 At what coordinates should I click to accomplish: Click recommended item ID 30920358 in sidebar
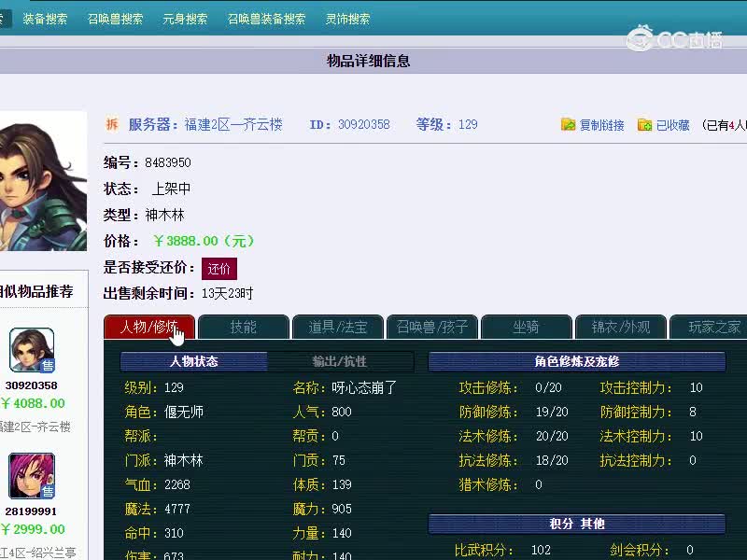(32, 385)
